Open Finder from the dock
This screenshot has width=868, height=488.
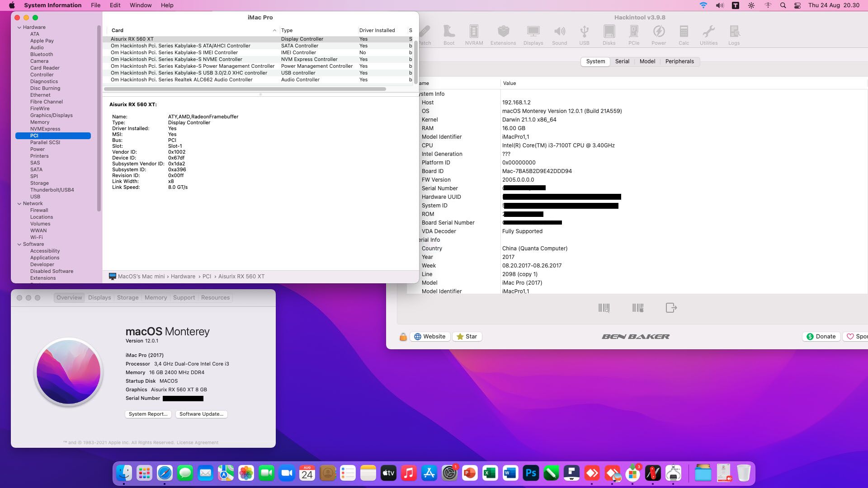[x=124, y=473]
